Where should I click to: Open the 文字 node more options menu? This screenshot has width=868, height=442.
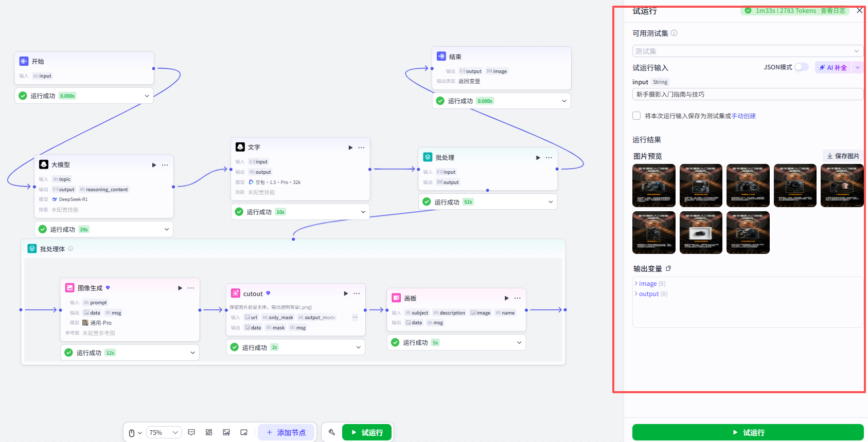[x=361, y=148]
